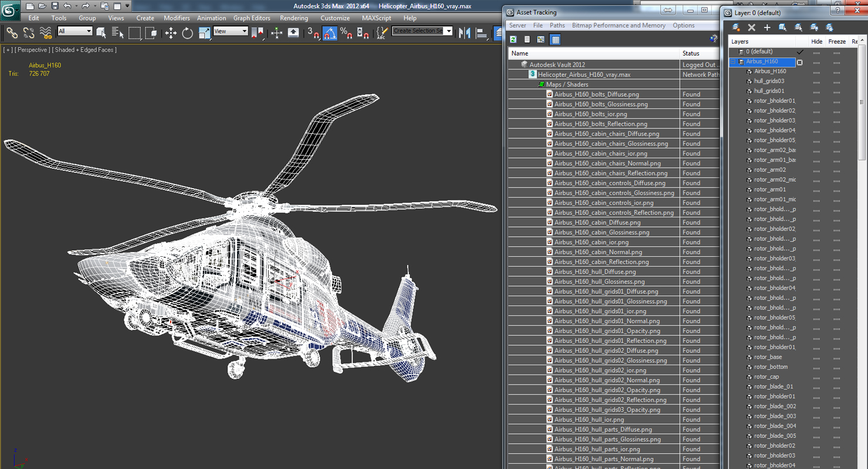Click the Tree View icon in Asset Tracking
Image resolution: width=868 pixels, height=469 pixels.
pyautogui.click(x=541, y=39)
